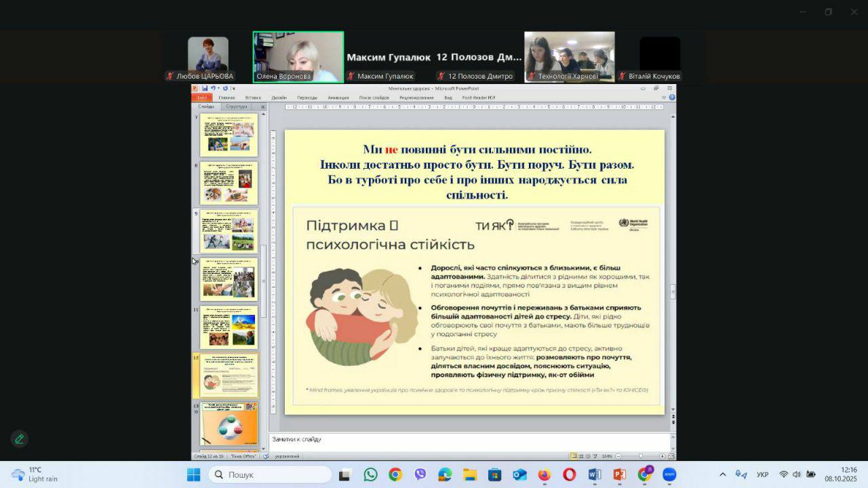Collapse the ribbon with the caret button
Screen dimensions: 868x488
(x=664, y=98)
